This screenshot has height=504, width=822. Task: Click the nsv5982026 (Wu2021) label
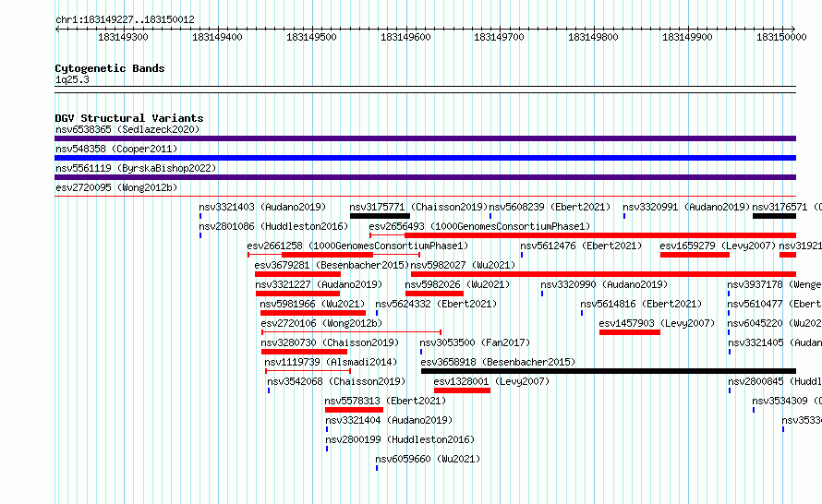458,284
